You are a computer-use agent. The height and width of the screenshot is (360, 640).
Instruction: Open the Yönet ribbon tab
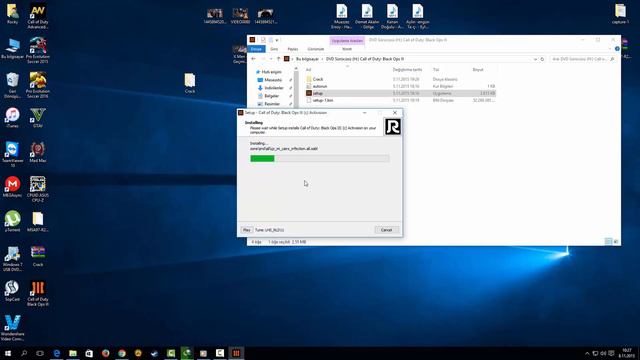pyautogui.click(x=347, y=49)
